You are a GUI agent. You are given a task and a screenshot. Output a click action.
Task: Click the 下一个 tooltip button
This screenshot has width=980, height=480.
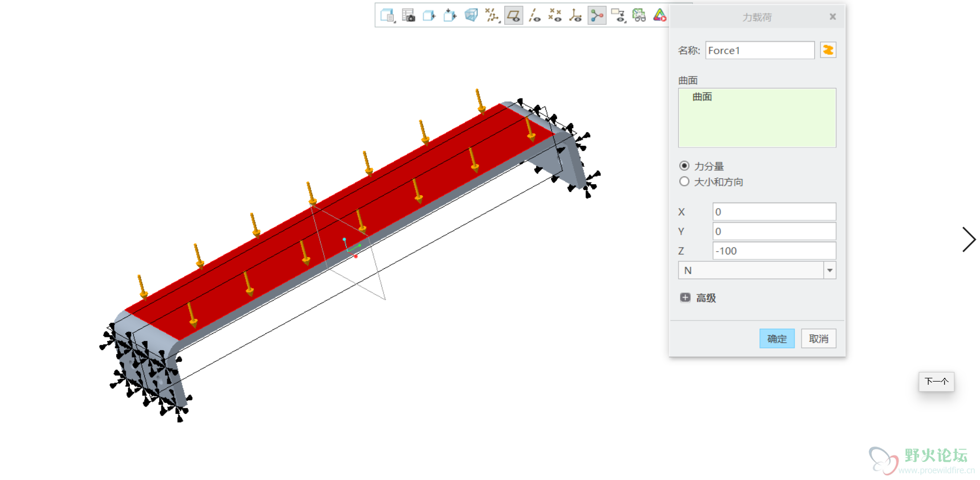click(936, 382)
